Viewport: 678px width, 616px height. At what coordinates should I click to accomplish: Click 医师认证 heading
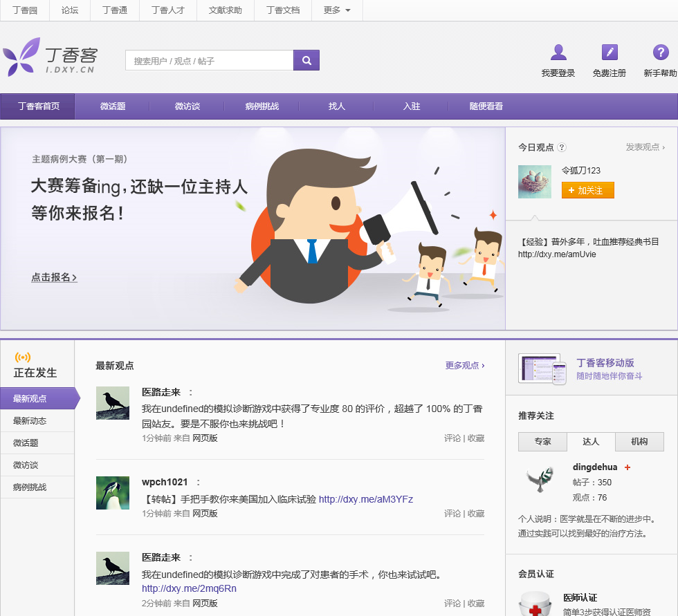580,597
